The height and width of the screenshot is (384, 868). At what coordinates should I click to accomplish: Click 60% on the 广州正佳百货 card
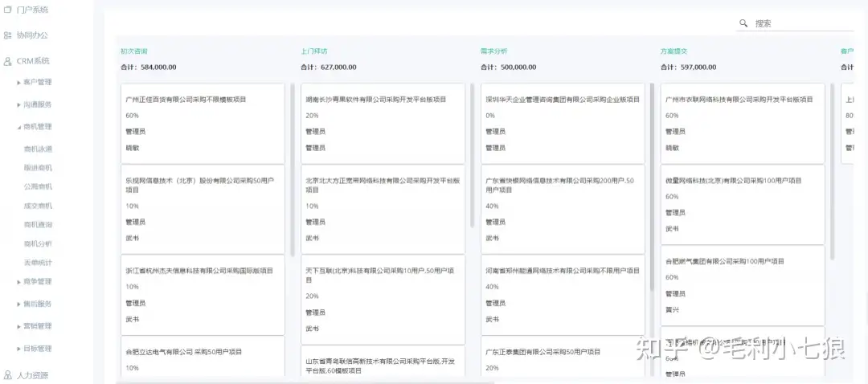coord(133,116)
